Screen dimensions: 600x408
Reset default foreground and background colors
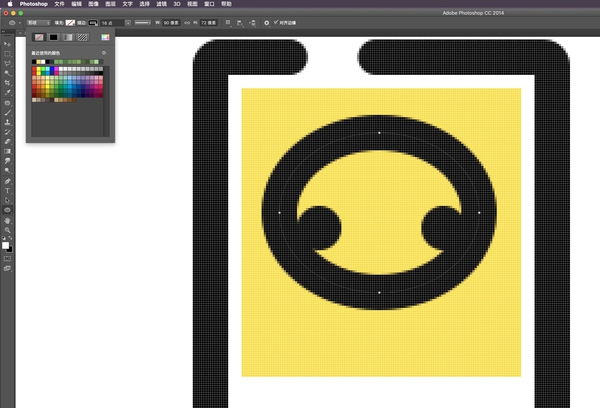coord(4,238)
